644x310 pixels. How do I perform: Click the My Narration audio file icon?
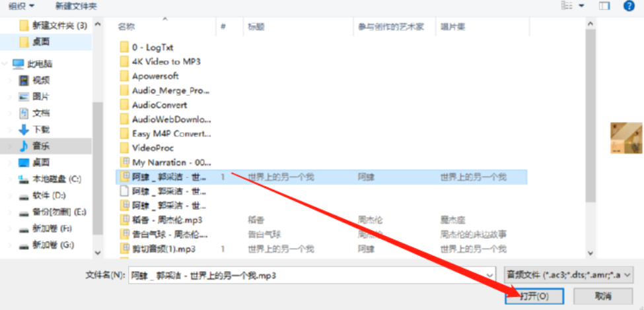(124, 162)
